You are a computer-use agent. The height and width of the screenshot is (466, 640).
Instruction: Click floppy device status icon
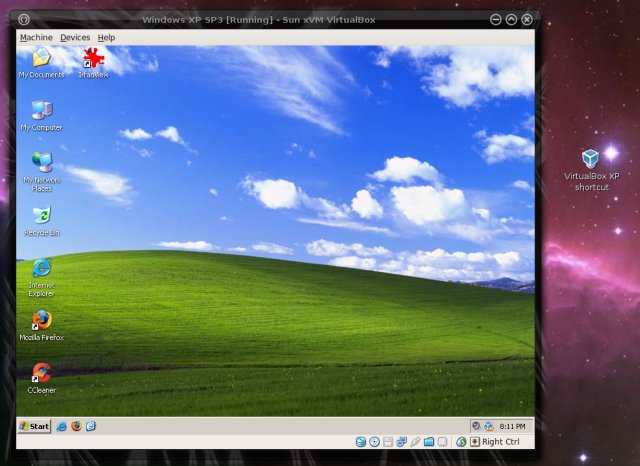click(x=388, y=442)
